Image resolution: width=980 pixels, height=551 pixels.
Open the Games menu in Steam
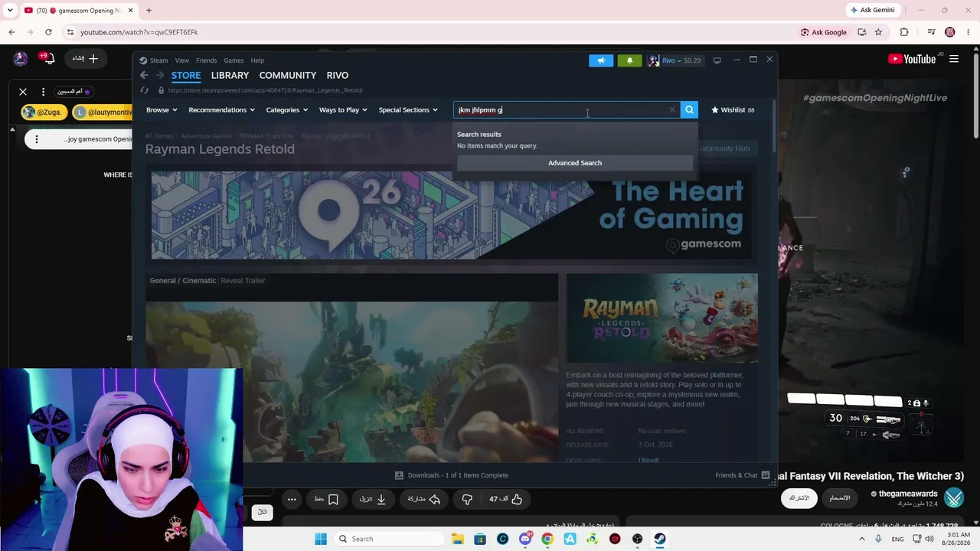click(234, 60)
